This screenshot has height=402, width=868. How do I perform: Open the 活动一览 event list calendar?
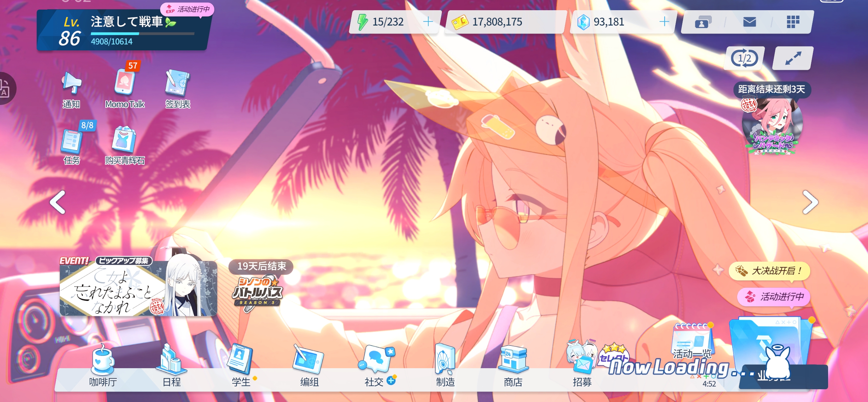(692, 341)
